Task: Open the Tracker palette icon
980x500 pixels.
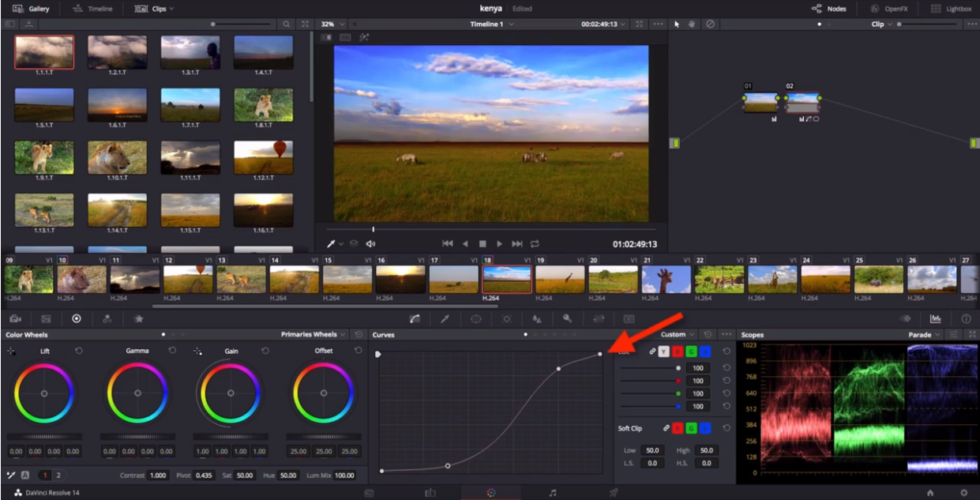Action: tap(506, 318)
